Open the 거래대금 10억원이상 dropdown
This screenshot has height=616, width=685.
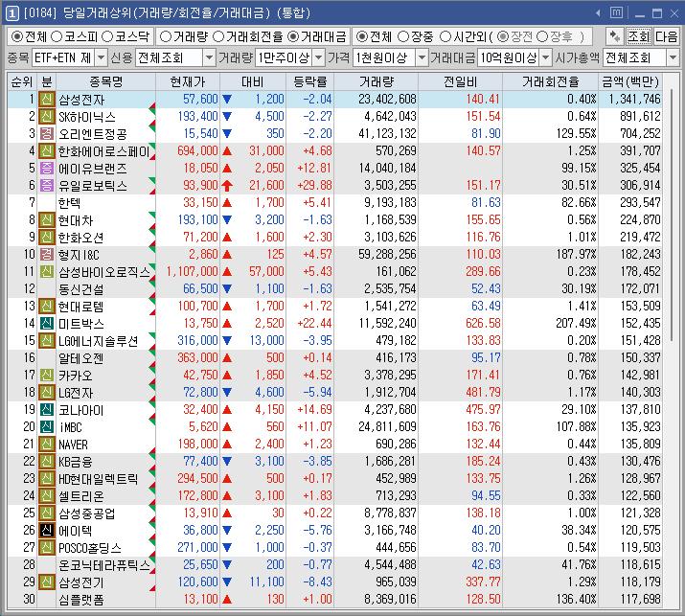point(546,57)
